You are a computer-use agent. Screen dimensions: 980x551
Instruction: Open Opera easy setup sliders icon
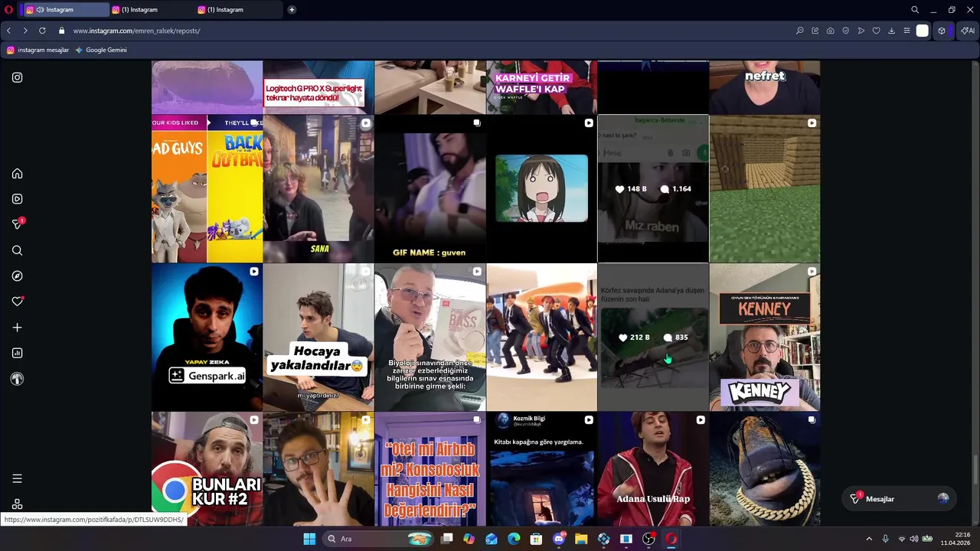pyautogui.click(x=906, y=31)
